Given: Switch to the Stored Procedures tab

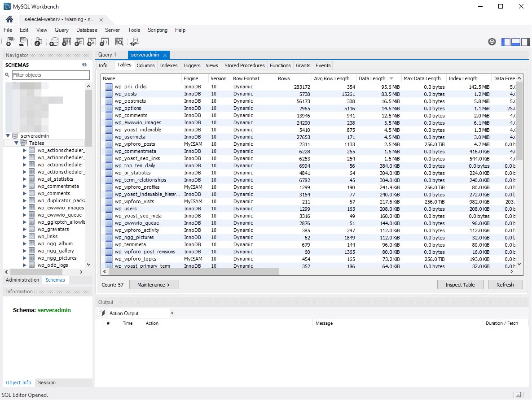Looking at the screenshot, I should (244, 65).
